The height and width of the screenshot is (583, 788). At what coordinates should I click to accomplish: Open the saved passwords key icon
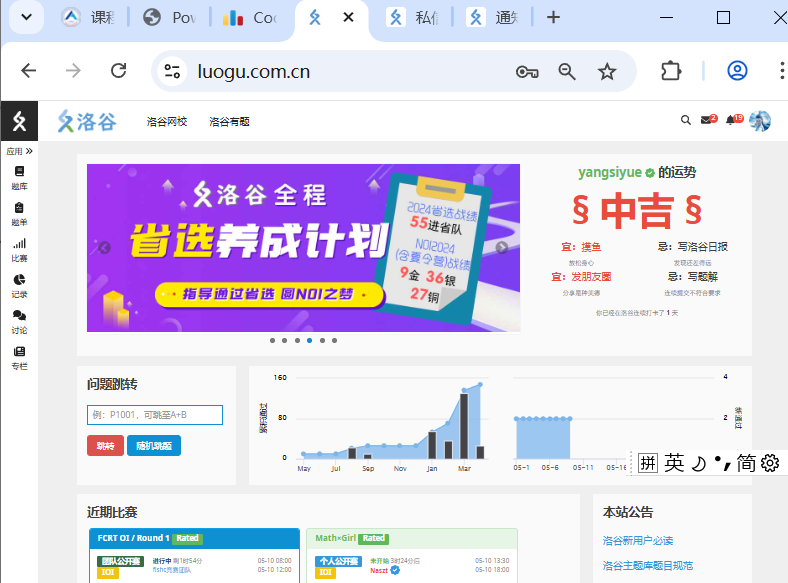(527, 72)
